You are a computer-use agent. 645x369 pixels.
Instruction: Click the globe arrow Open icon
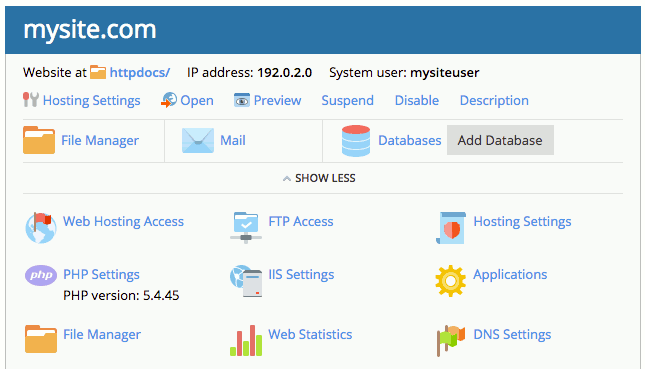(x=169, y=100)
